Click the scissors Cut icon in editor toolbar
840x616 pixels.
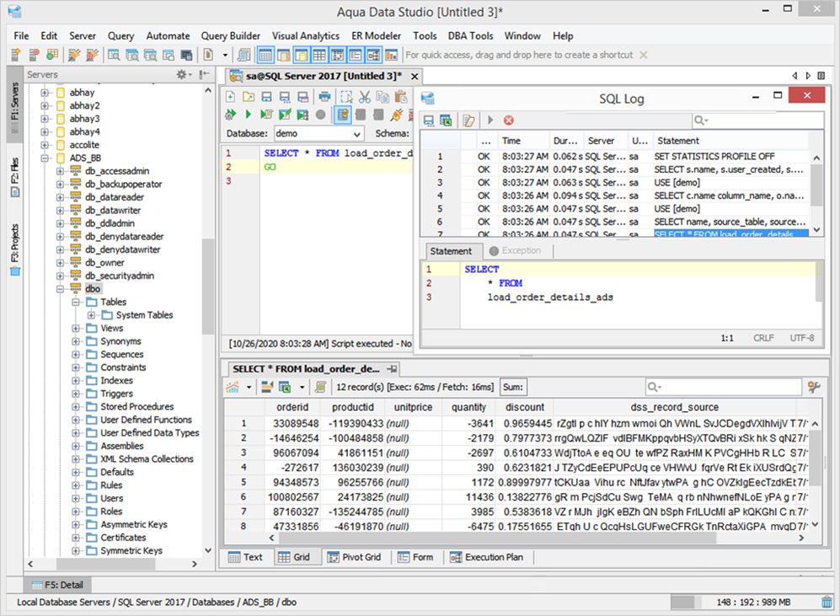[364, 97]
